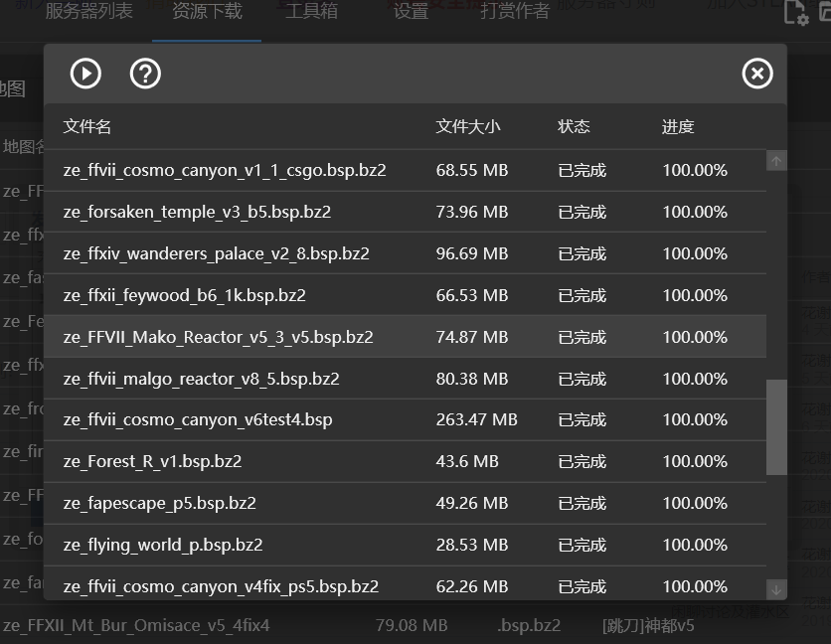
Task: Sort by the 文件名 column header
Action: tap(86, 126)
